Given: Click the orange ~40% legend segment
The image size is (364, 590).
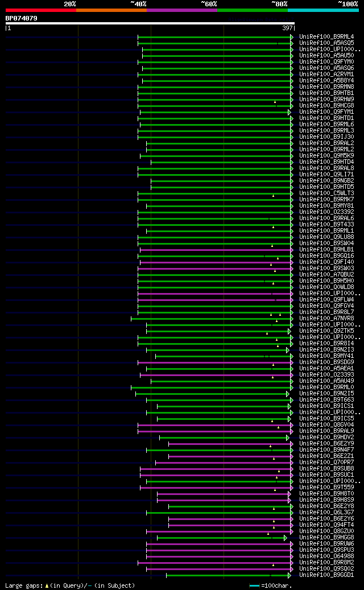Looking at the screenshot, I should (111, 10).
